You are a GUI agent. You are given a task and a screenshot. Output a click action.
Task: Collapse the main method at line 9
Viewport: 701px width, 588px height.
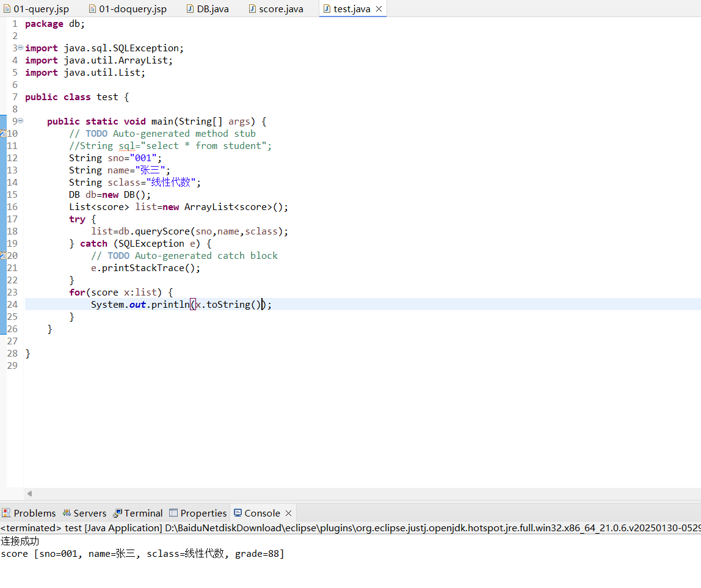[21, 121]
